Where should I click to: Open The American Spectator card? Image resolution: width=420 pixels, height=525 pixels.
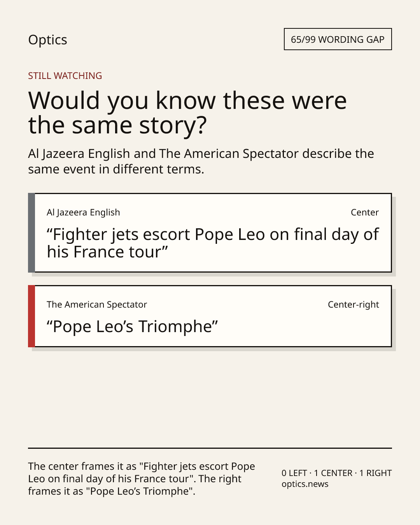pyautogui.click(x=210, y=316)
